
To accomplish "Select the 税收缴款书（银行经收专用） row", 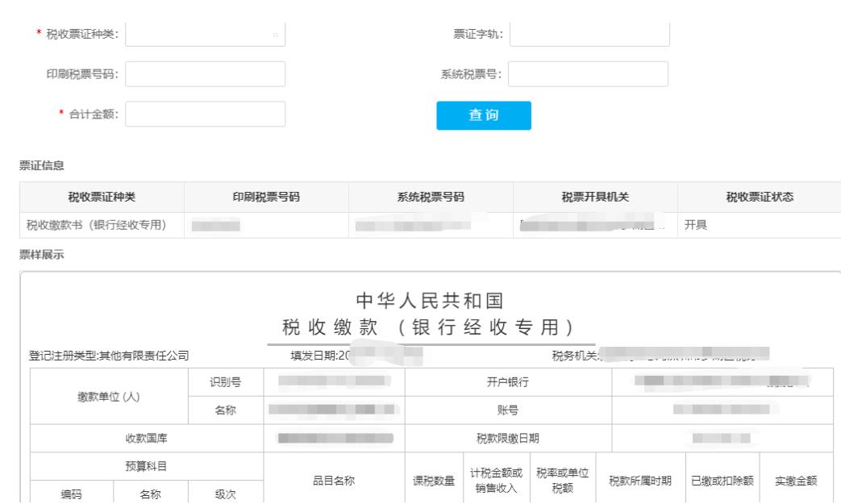I will [102, 225].
